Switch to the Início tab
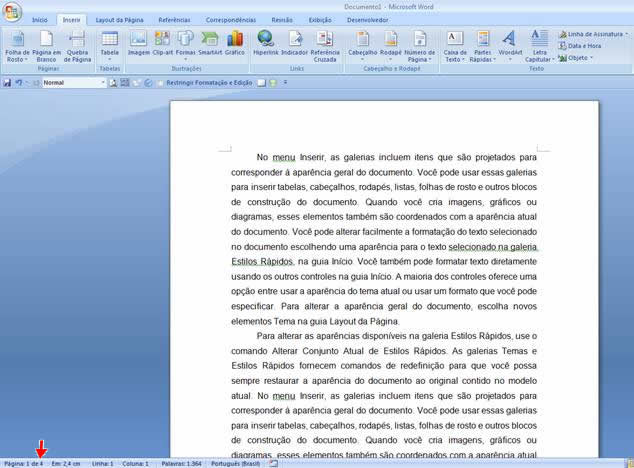The height and width of the screenshot is (468, 634). point(40,20)
